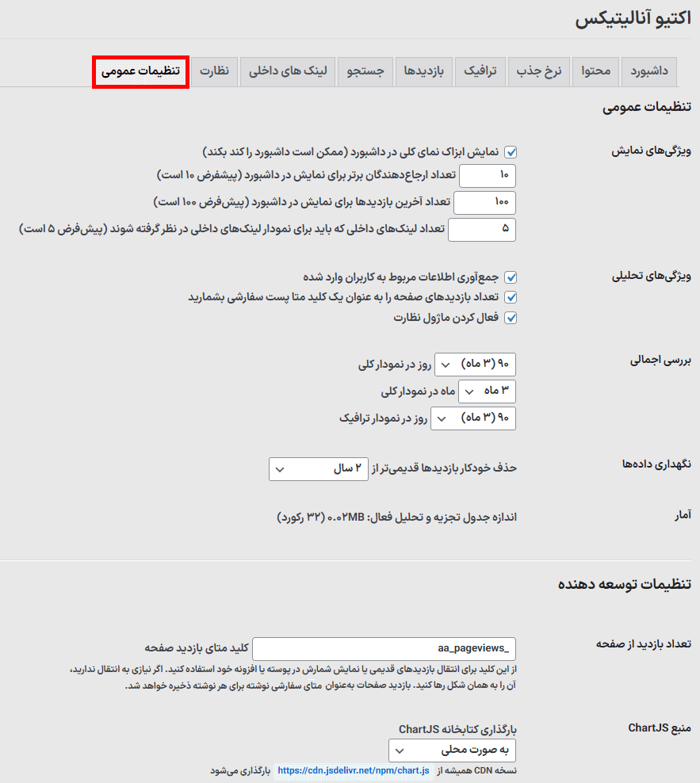The image size is (700, 783).
Task: Click the _aa_pageviews meta key field
Action: click(384, 648)
